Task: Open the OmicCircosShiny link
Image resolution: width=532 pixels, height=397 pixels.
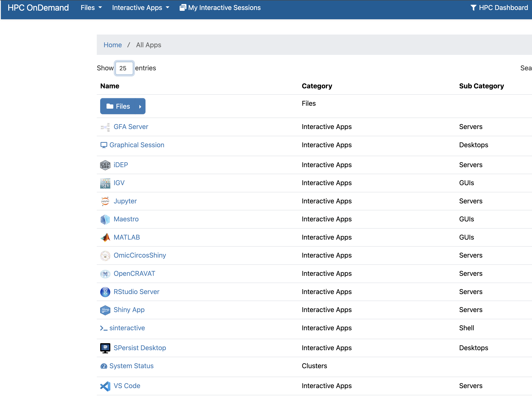Action: 140,256
